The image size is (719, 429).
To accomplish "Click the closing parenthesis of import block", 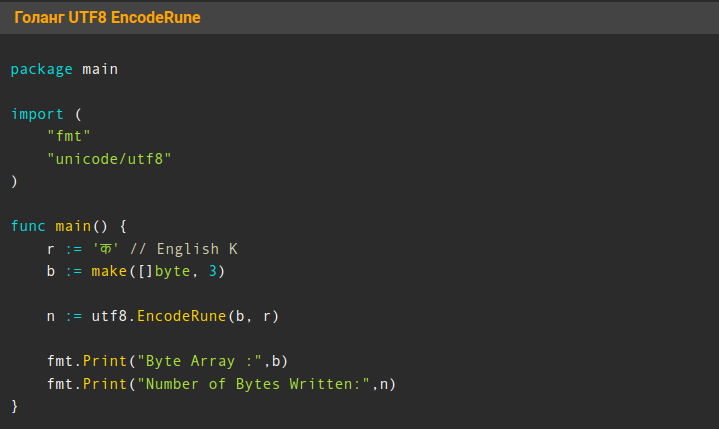I will click(15, 181).
